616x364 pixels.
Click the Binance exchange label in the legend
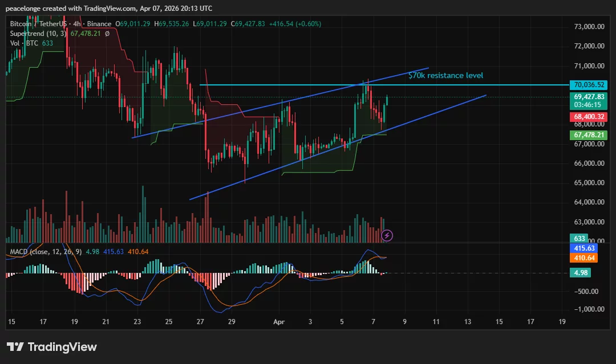[99, 24]
